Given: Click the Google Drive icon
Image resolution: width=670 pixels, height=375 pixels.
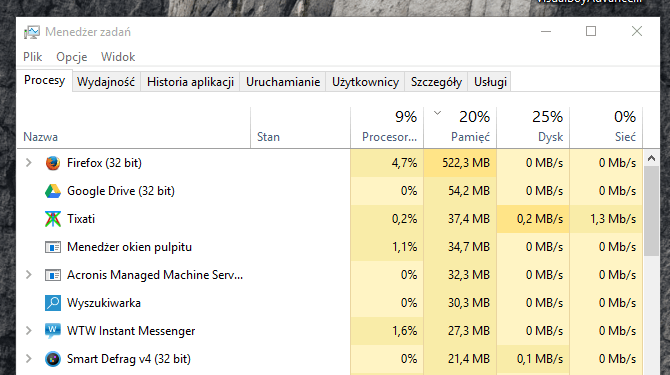Looking at the screenshot, I should 53,191.
